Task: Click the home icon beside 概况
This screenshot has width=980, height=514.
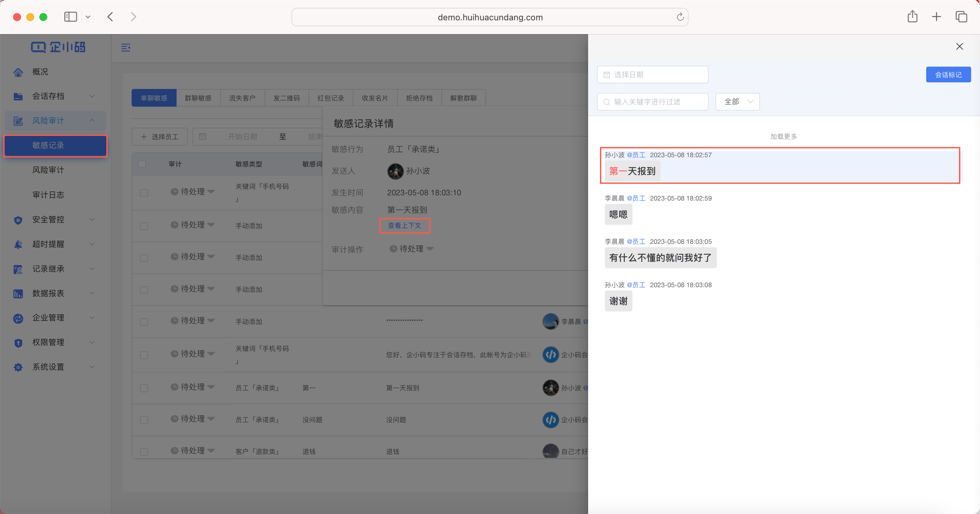Action: tap(18, 72)
